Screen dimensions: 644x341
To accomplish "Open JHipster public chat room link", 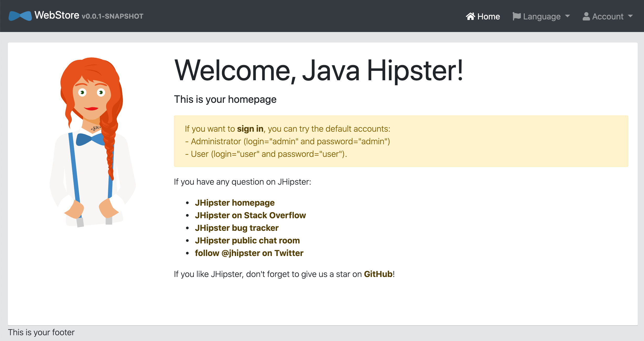I will click(247, 241).
